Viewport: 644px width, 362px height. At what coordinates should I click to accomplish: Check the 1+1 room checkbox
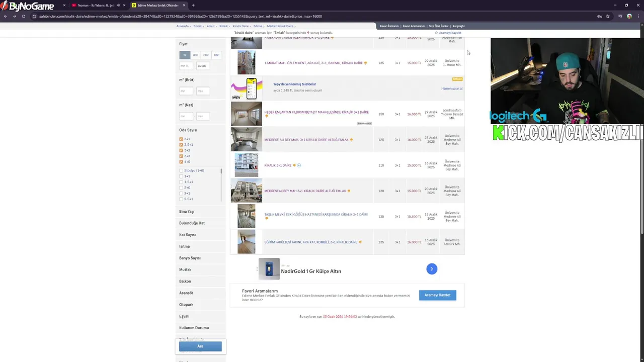point(181,176)
